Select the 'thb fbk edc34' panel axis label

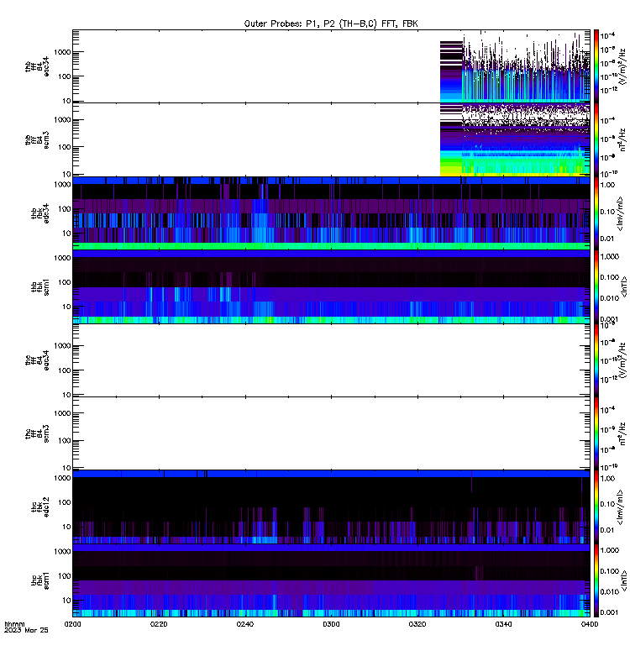40,213
